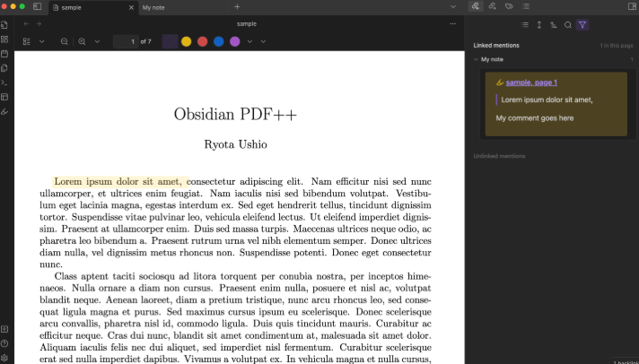Toggle PDF sidebar thumbnails icon
Screen dimensions: 639x364
[x=27, y=41]
